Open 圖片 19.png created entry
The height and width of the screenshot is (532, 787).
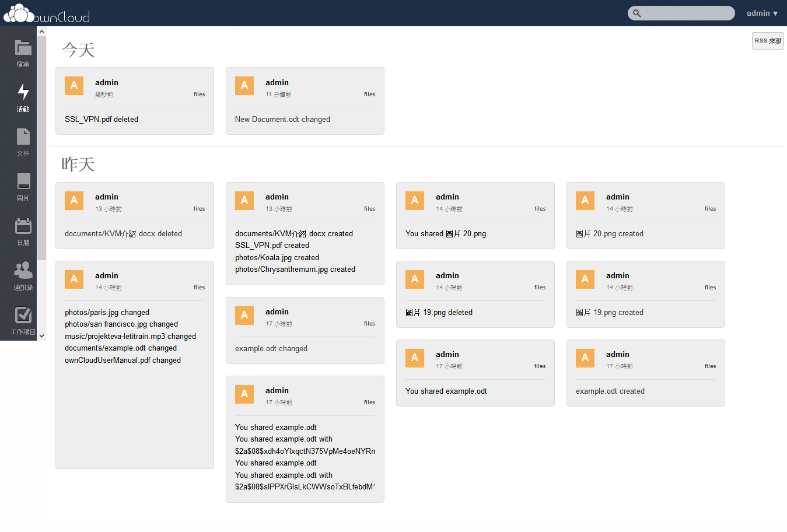click(x=610, y=313)
